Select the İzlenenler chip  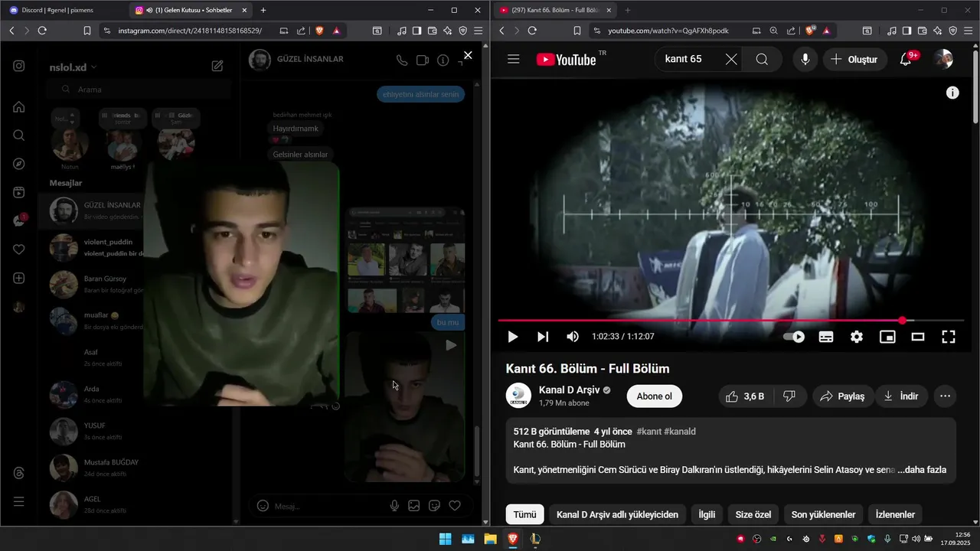point(895,515)
